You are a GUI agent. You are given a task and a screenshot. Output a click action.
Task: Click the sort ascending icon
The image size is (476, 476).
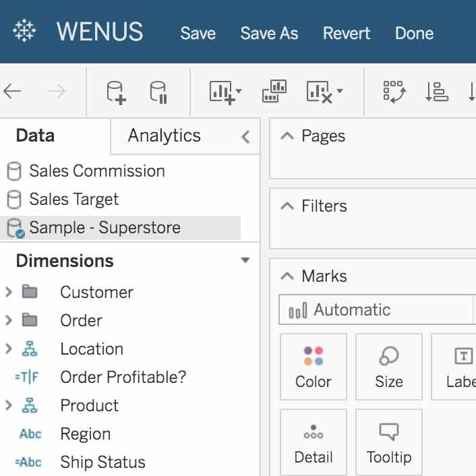(x=437, y=92)
